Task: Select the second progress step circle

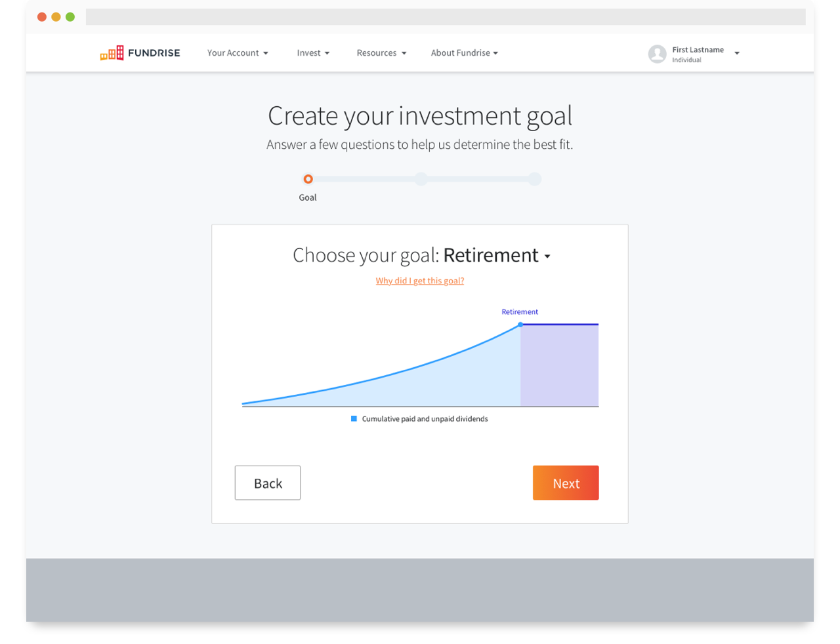Action: (x=421, y=179)
